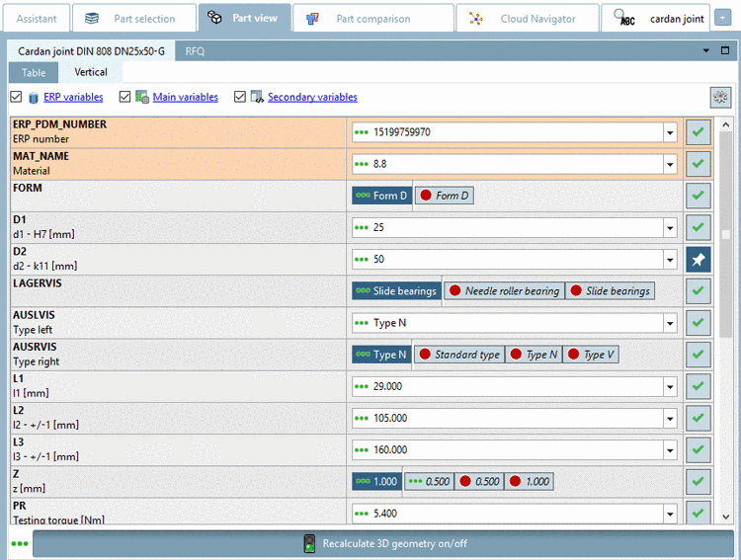Open the cardan joint search tab
741x560 pixels.
(655, 19)
